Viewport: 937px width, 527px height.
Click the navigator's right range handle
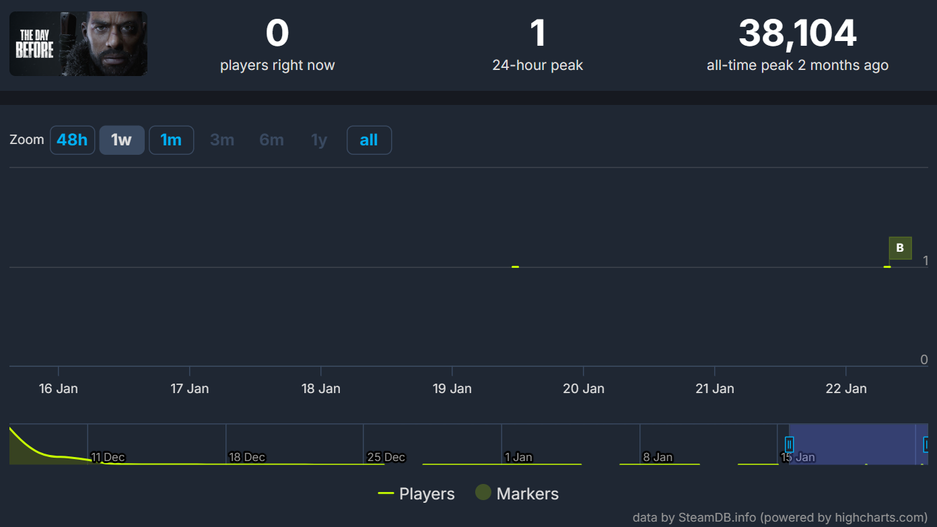coord(927,444)
